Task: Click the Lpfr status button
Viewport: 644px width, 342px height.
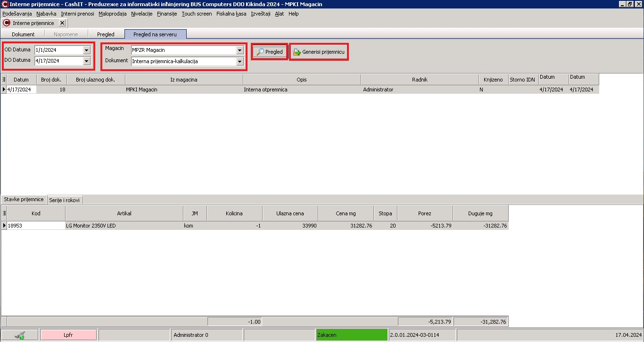Action: click(68, 335)
